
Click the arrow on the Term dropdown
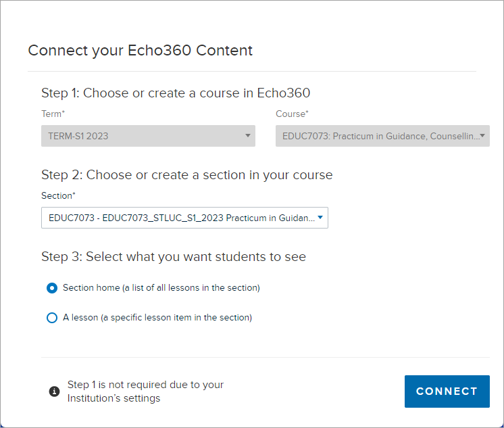point(247,136)
